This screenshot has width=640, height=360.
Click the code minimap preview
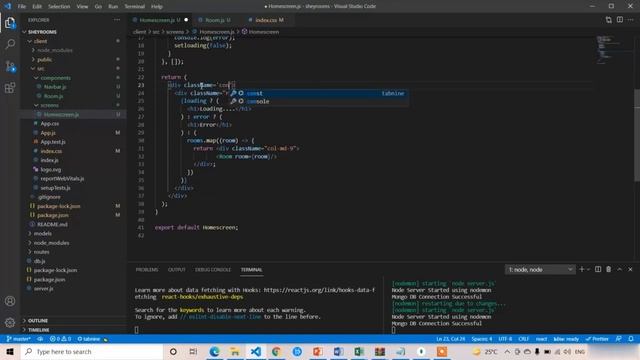[x=608, y=50]
